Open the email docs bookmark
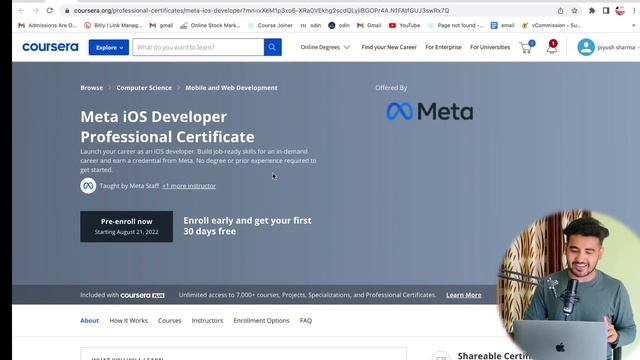The image size is (640, 360). (x=502, y=25)
